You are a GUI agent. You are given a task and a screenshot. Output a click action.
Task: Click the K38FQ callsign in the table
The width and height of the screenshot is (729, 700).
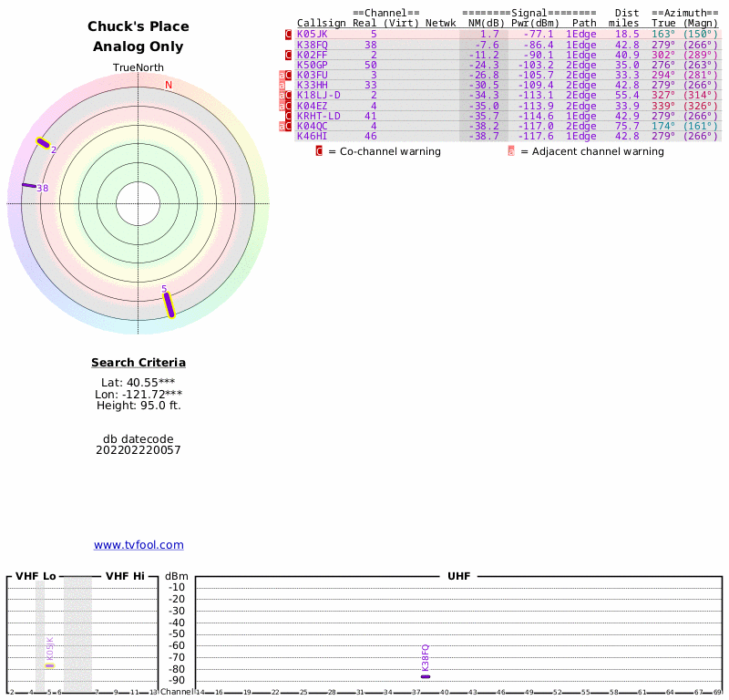pos(313,45)
